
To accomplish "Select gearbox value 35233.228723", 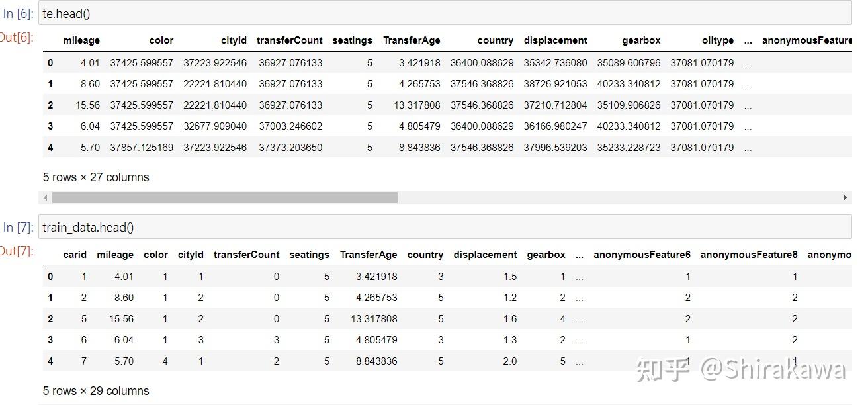I will [x=629, y=148].
